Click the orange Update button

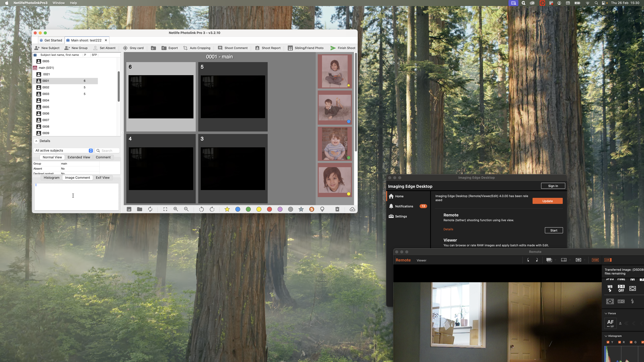[547, 201]
